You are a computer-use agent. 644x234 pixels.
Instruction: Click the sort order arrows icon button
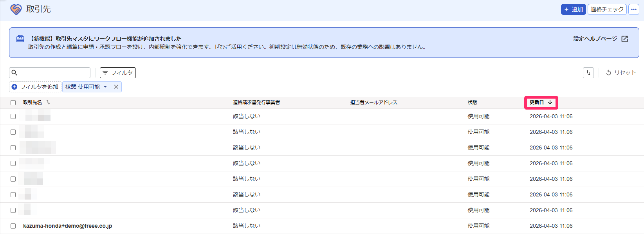[x=588, y=73]
